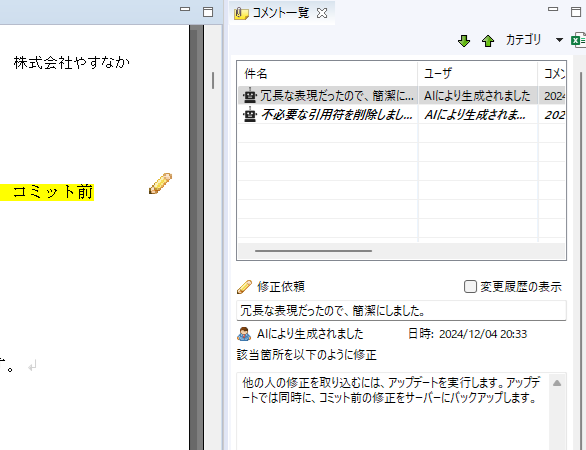Viewport: 586px width, 450px height.
Task: Click the green down arrow next comment icon
Action: pyautogui.click(x=464, y=41)
